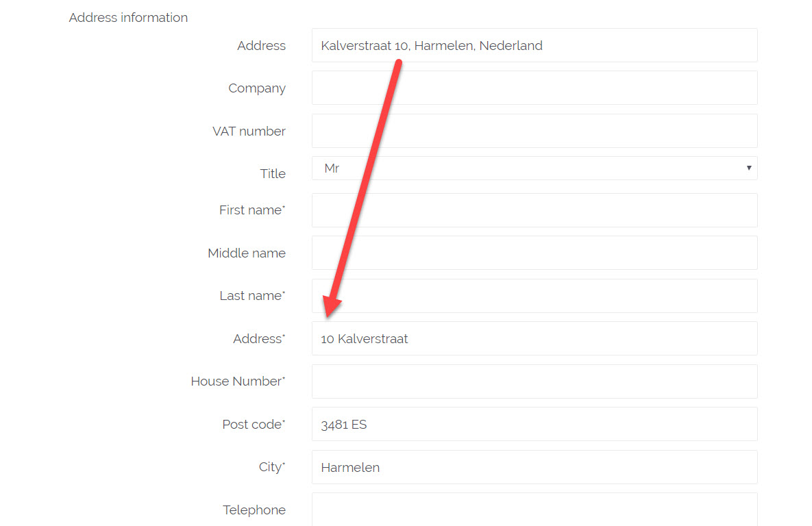812x526 pixels.
Task: Open the Title dropdown showing Mr
Action: pos(534,168)
